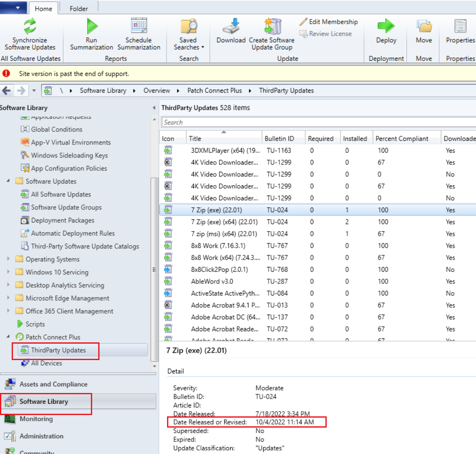
Task: Open Schedule Summarization
Action: click(139, 35)
